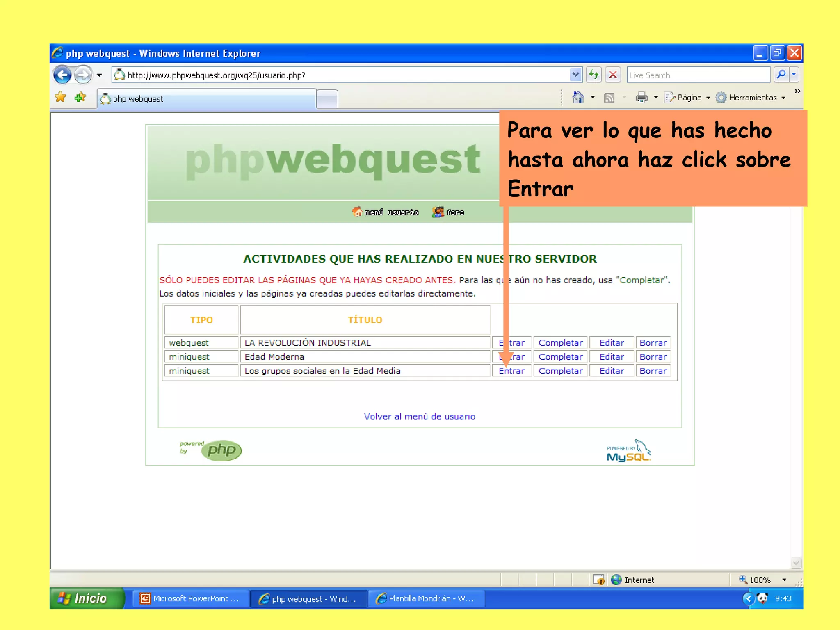Expand the Print options dropdown arrow
Viewport: 840px width, 630px height.
[656, 98]
